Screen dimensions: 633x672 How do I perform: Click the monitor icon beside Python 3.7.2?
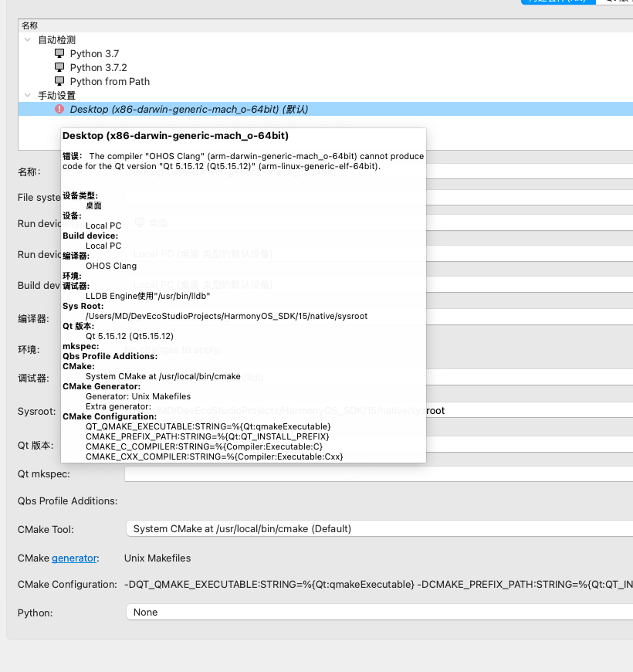pos(59,67)
